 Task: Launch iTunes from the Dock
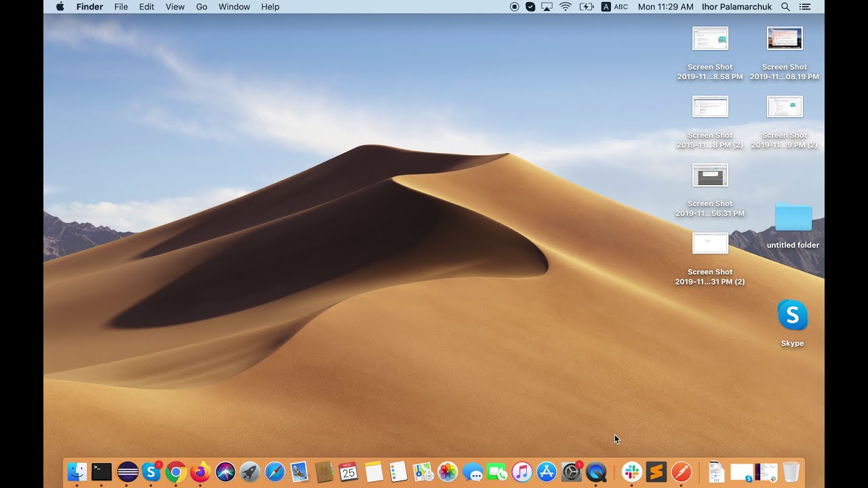pyautogui.click(x=521, y=472)
